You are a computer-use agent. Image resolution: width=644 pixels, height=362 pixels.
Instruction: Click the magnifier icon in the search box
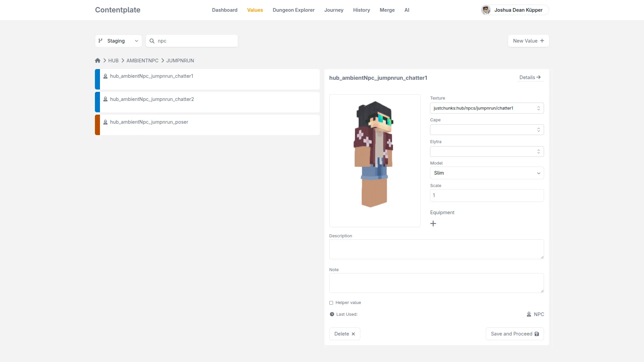[x=152, y=41]
